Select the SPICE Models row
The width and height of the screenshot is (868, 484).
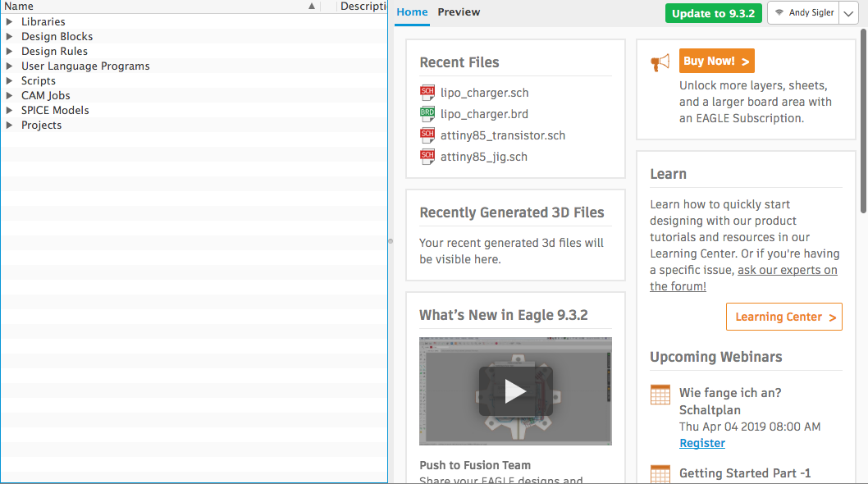[194, 110]
